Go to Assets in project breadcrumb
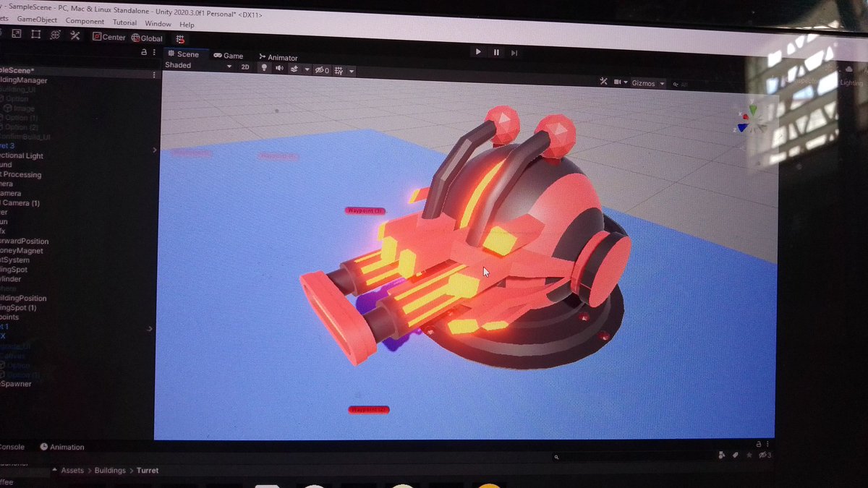 (72, 470)
